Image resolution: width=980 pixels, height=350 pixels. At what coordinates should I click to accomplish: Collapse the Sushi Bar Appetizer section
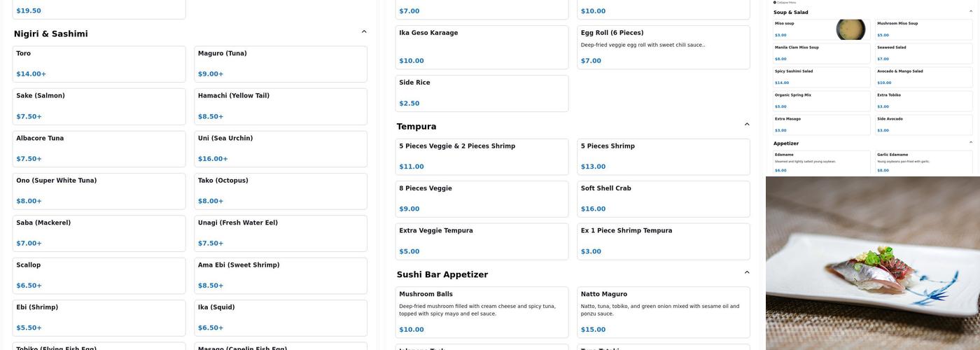point(747,272)
